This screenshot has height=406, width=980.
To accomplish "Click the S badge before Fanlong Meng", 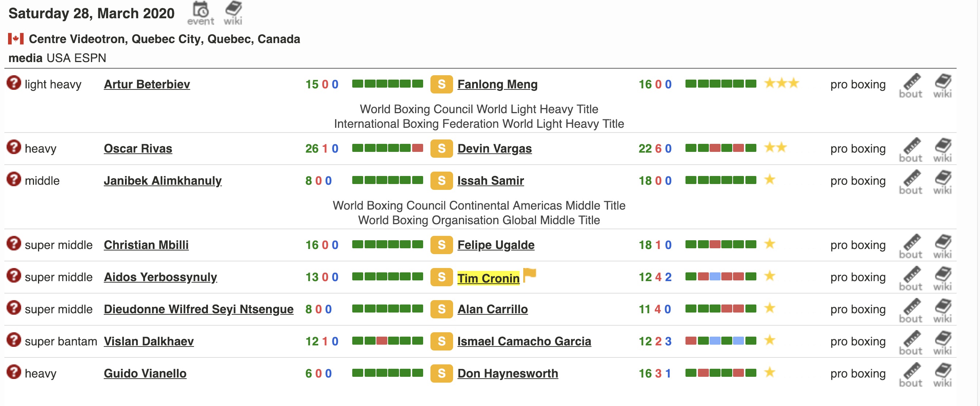I will tap(441, 84).
